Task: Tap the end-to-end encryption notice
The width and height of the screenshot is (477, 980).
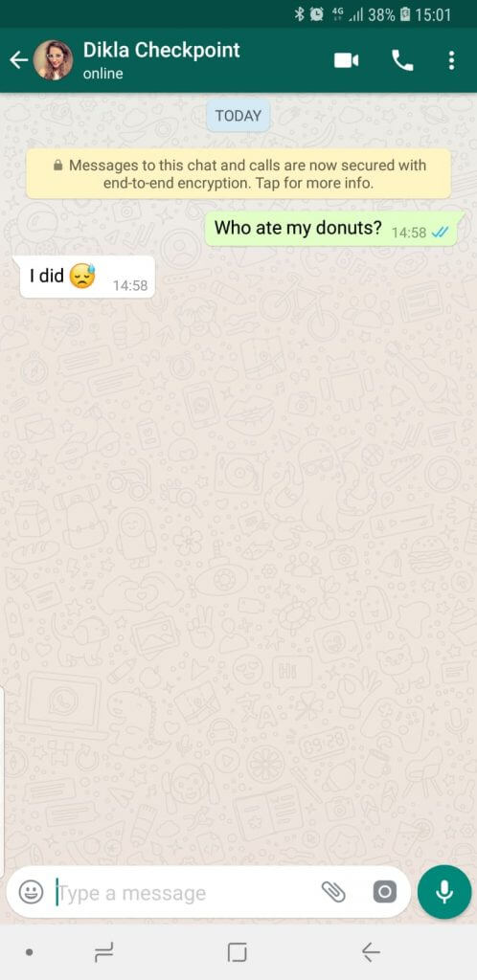Action: tap(238, 174)
